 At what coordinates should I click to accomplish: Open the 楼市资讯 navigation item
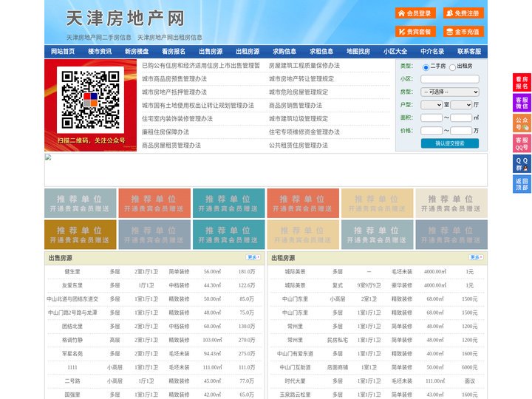pyautogui.click(x=100, y=52)
